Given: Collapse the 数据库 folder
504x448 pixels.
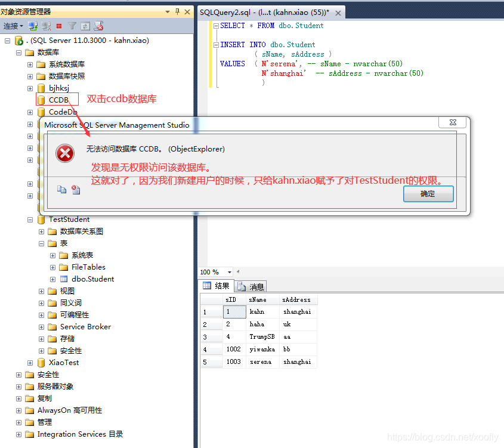Looking at the screenshot, I should 18,52.
